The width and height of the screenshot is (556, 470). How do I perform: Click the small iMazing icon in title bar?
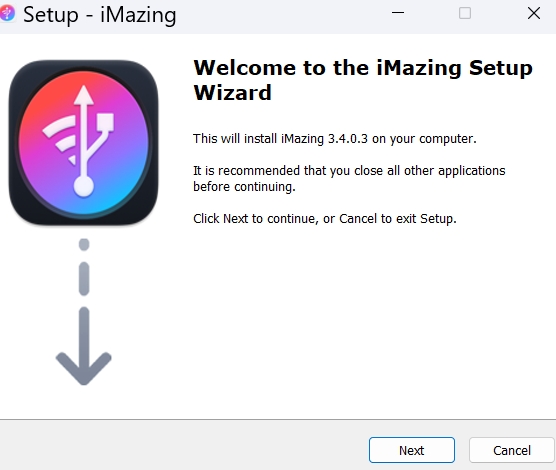pyautogui.click(x=7, y=14)
